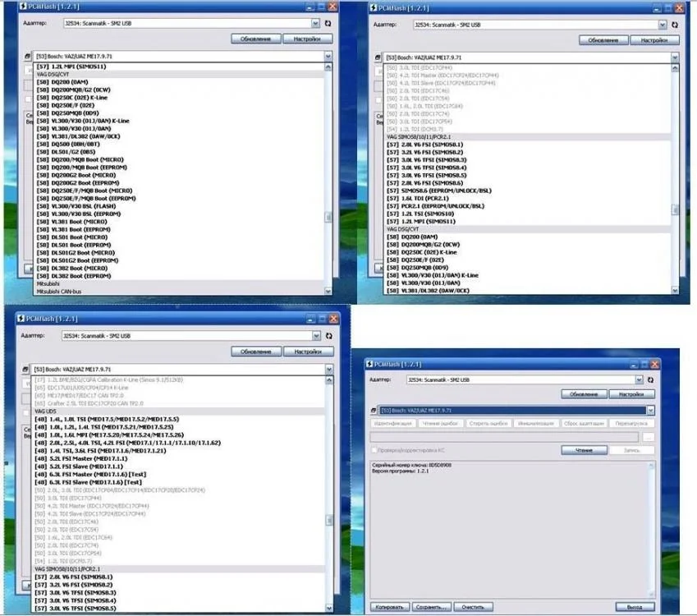Screen dimensions: 697x616
Task: Open the Адаптер dropdown in the bottom-left window
Action: click(x=316, y=336)
